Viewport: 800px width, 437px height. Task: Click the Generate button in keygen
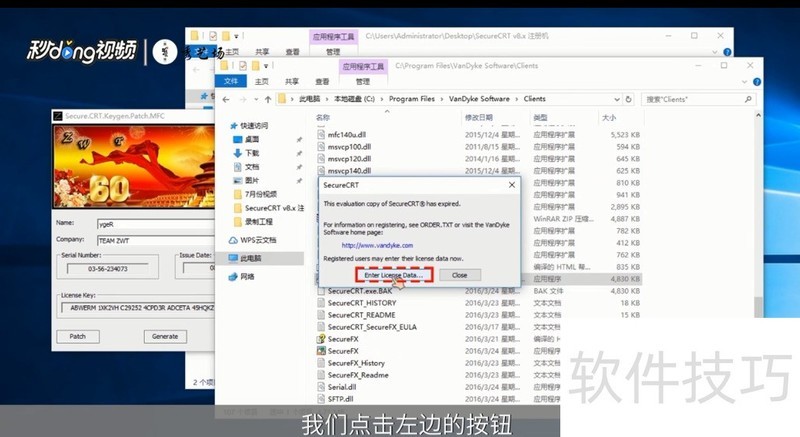pos(165,337)
